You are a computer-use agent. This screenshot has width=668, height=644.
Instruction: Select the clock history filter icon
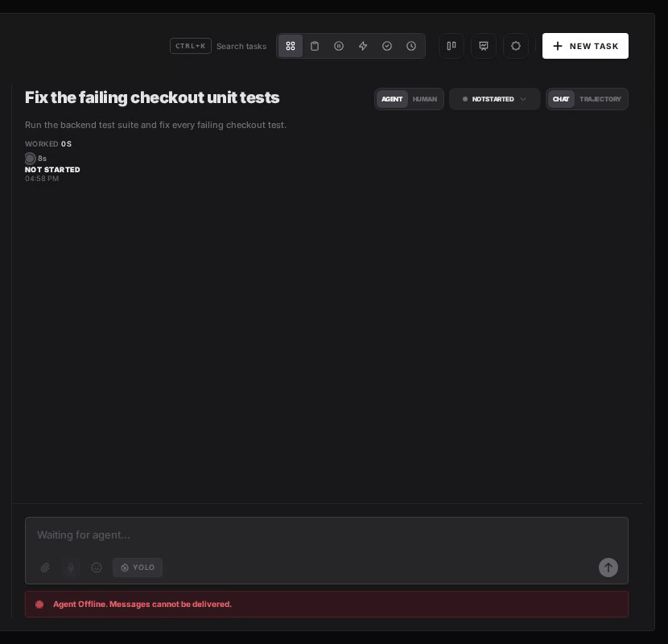click(411, 46)
